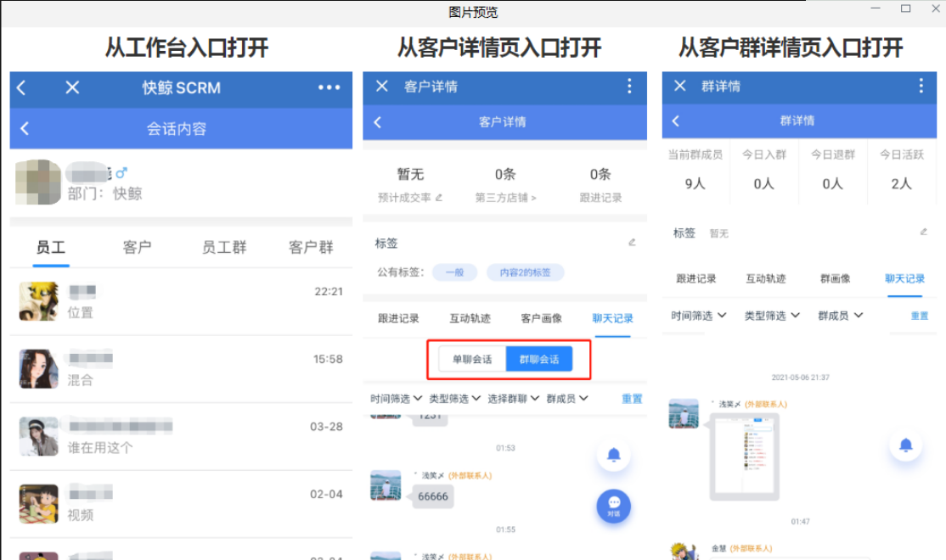Close the 客户详情 panel with X

coord(382,87)
